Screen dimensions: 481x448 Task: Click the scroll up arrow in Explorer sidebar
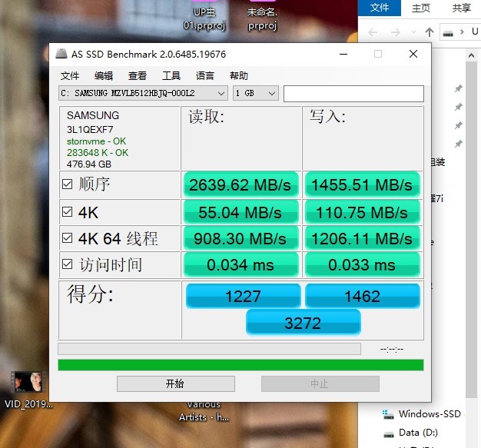472,55
